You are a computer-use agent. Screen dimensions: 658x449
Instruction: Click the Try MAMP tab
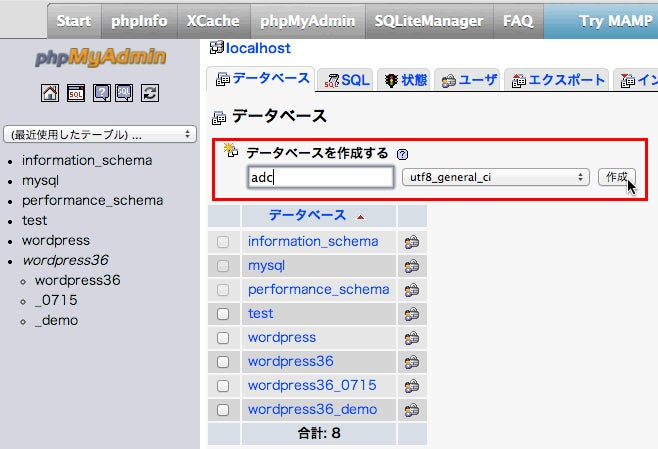tap(601, 21)
